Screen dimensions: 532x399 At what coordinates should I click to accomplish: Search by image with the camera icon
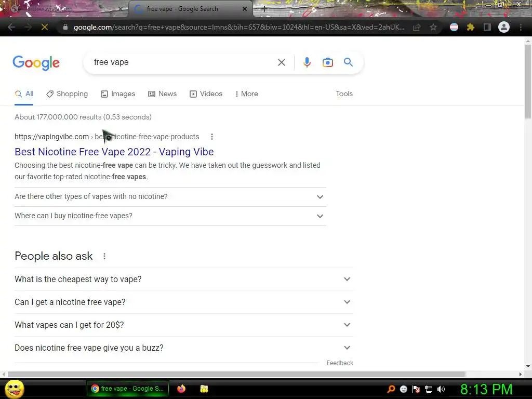328,62
